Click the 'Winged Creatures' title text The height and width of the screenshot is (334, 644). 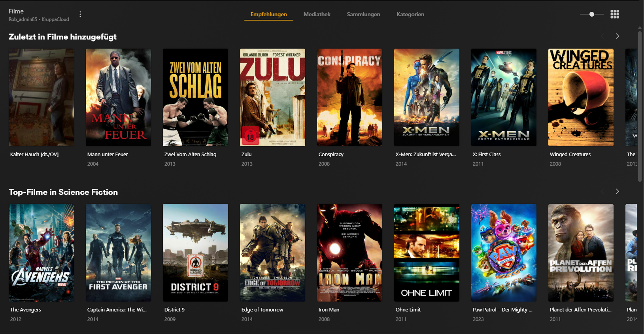tap(570, 155)
